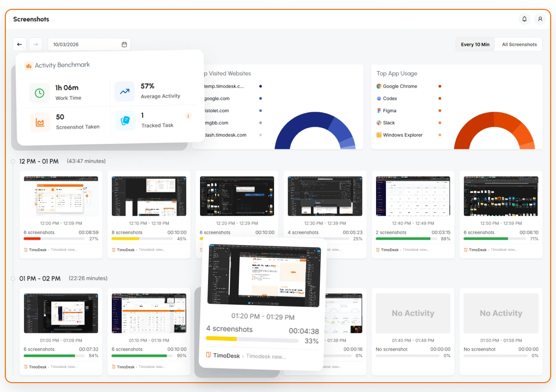Click the Google Chrome usage color dot
The image size is (556, 392).
(440, 86)
